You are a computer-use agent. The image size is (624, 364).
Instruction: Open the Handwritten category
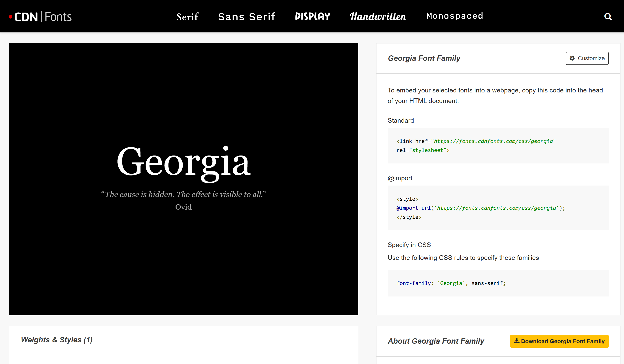tap(378, 17)
